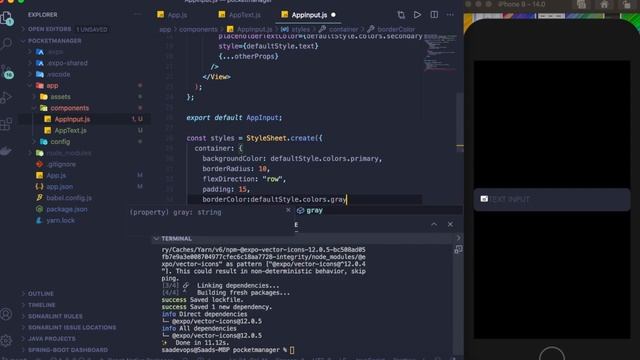Open the Explorer view in activity bar
This screenshot has height=360, width=640.
point(7,18)
